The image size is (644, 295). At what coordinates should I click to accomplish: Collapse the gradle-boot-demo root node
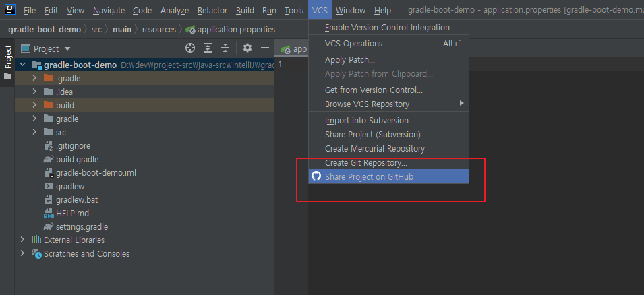click(22, 65)
